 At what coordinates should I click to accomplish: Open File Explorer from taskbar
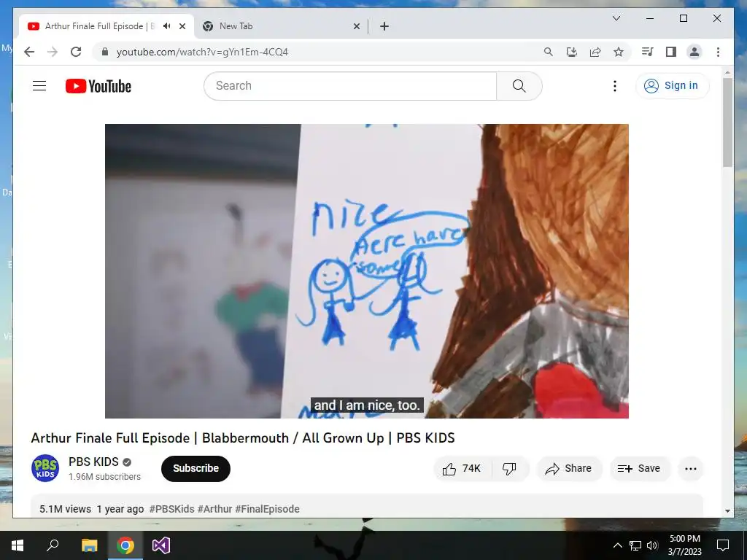pos(89,545)
